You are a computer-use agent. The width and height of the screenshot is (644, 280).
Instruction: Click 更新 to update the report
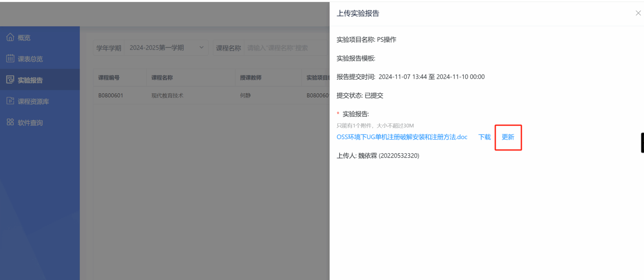508,137
